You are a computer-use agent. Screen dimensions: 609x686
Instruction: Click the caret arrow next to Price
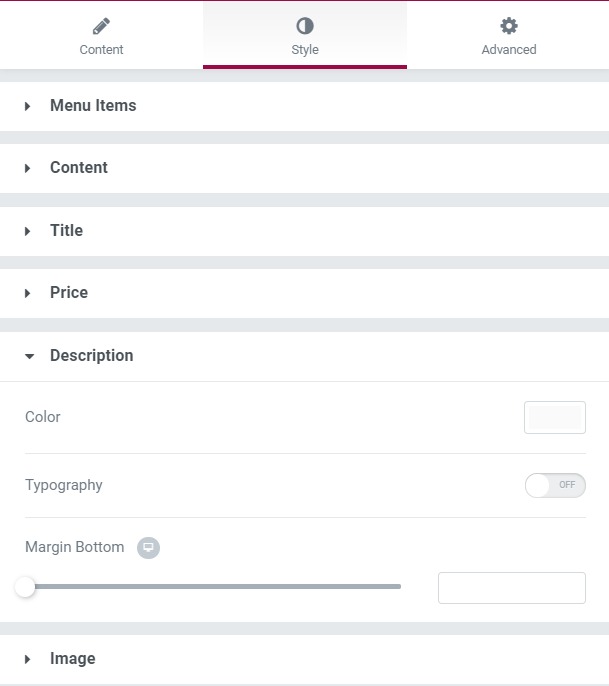28,293
